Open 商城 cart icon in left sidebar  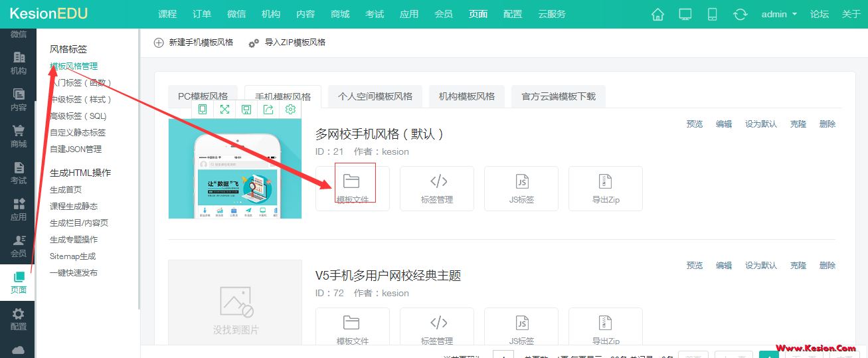tap(19, 135)
